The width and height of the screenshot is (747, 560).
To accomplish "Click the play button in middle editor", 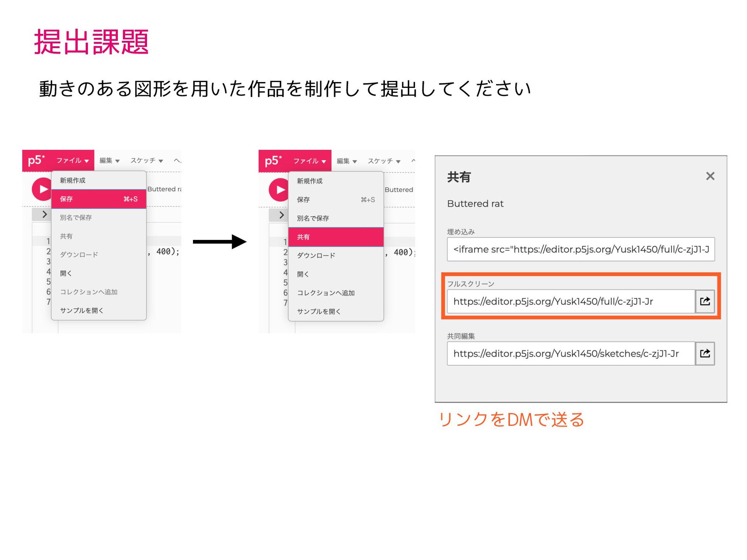I will (279, 190).
